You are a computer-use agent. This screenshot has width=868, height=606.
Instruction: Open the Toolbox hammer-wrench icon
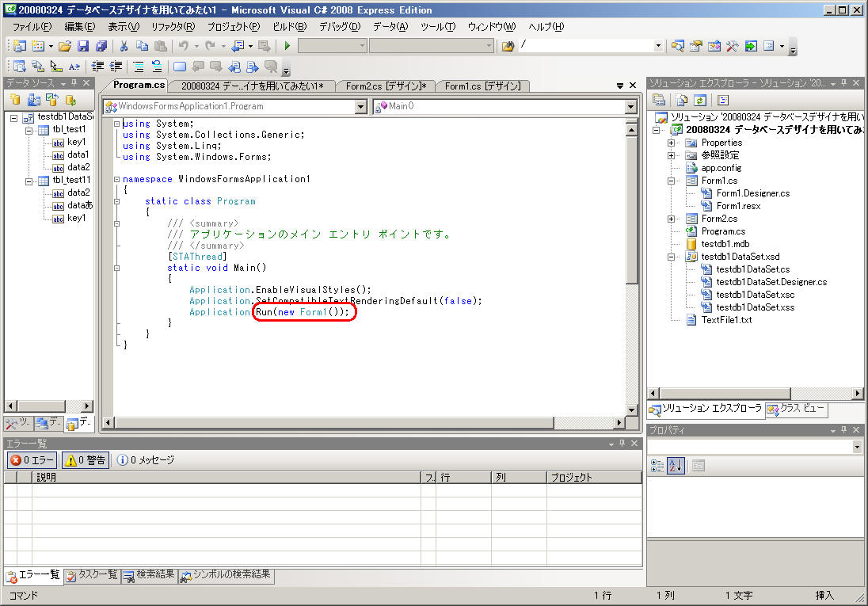[x=732, y=46]
